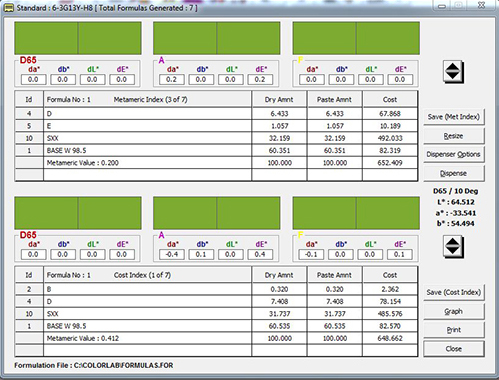Click the Close button under Print
This screenshot has width=499, height=380.
click(x=454, y=349)
